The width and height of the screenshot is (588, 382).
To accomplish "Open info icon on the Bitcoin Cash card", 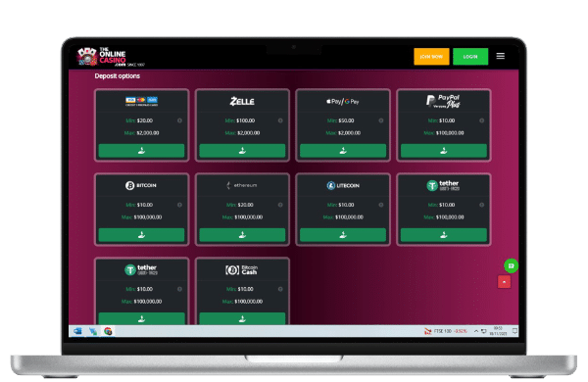I will [280, 289].
